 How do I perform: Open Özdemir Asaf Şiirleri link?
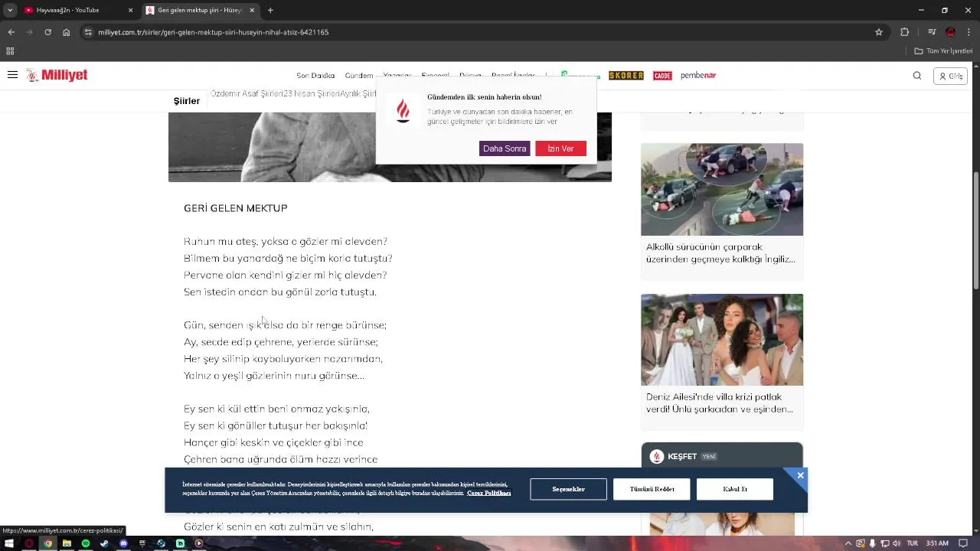click(x=247, y=93)
